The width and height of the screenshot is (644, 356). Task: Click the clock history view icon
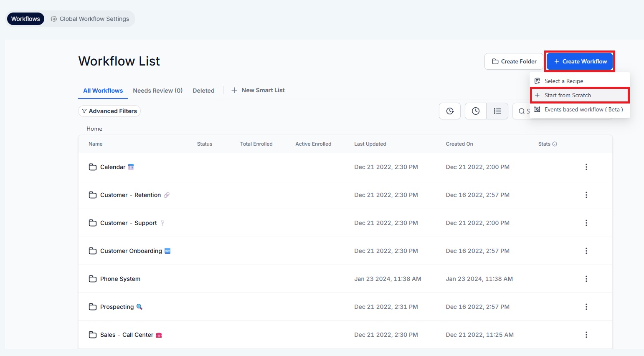476,111
